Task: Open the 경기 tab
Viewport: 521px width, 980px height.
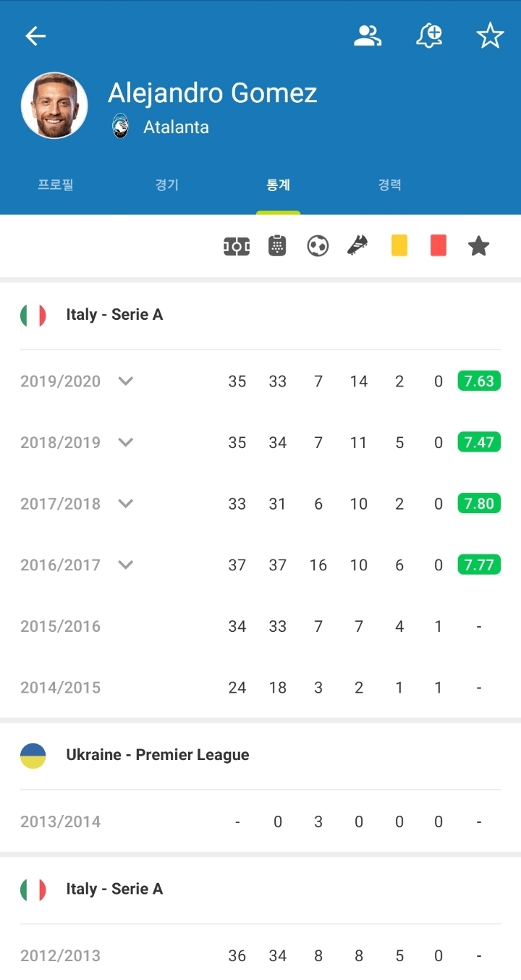Action: pos(167,185)
